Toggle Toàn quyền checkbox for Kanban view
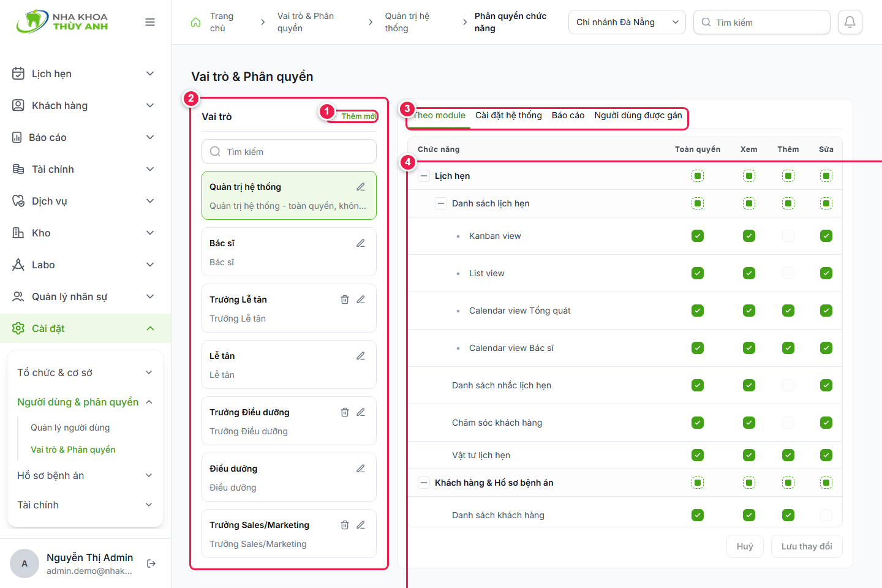Viewport: 882px width, 588px height. (x=698, y=236)
